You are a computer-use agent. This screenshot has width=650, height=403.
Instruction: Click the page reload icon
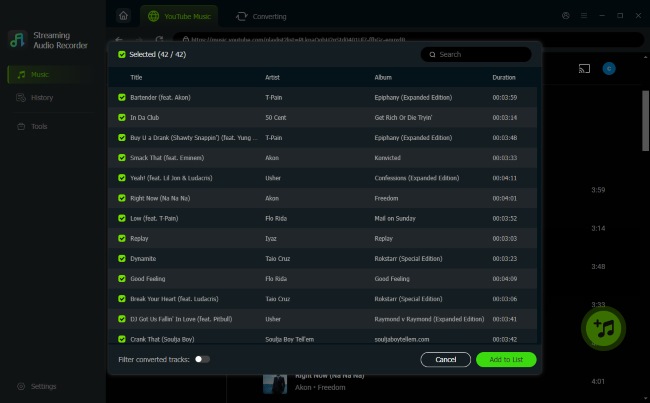pyautogui.click(x=159, y=40)
